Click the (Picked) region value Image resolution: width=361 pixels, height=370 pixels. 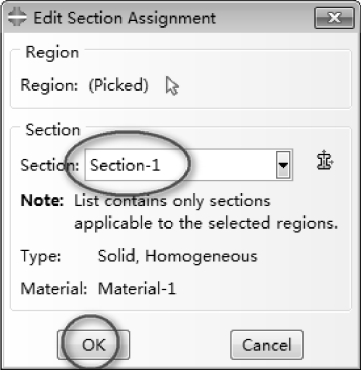click(x=118, y=86)
